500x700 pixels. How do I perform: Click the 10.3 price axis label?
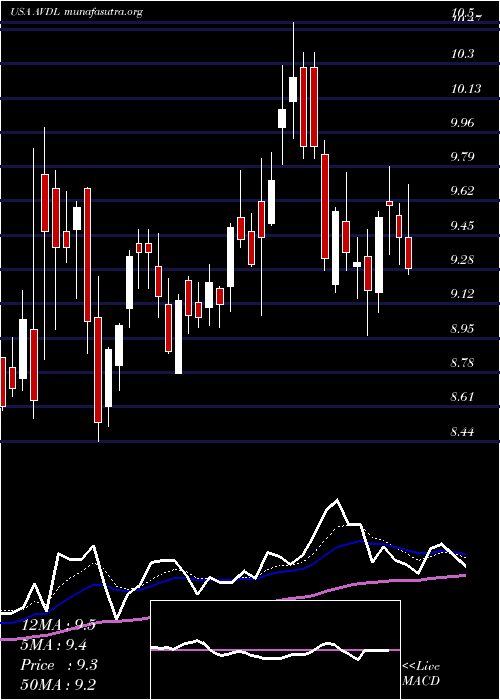462,54
